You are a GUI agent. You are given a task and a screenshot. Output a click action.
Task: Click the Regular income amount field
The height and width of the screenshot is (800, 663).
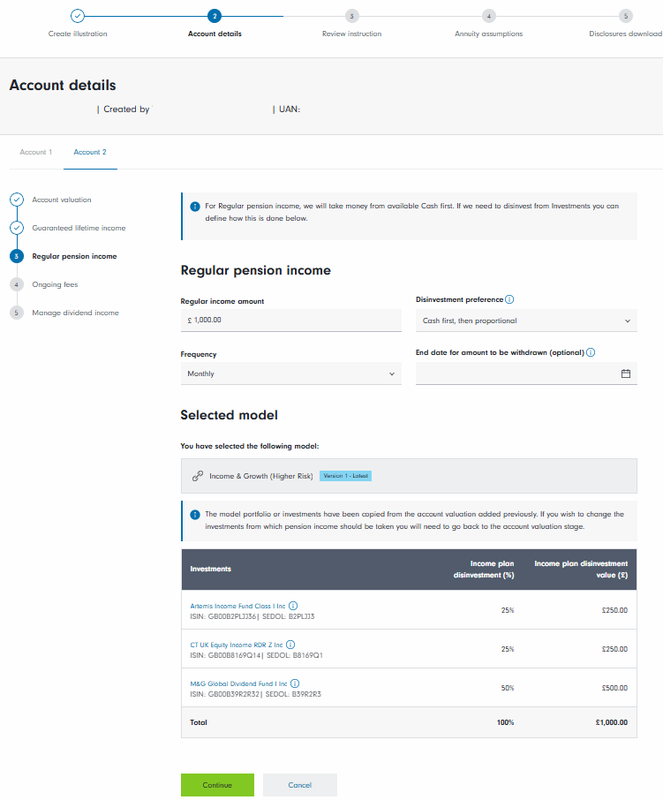290,321
